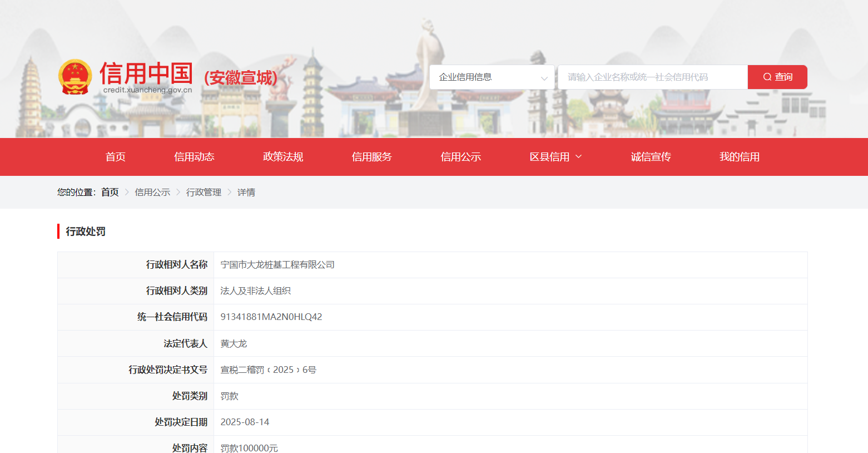Click the credit code 91341881MA2N0HLQ42
This screenshot has width=868, height=453.
tap(271, 317)
